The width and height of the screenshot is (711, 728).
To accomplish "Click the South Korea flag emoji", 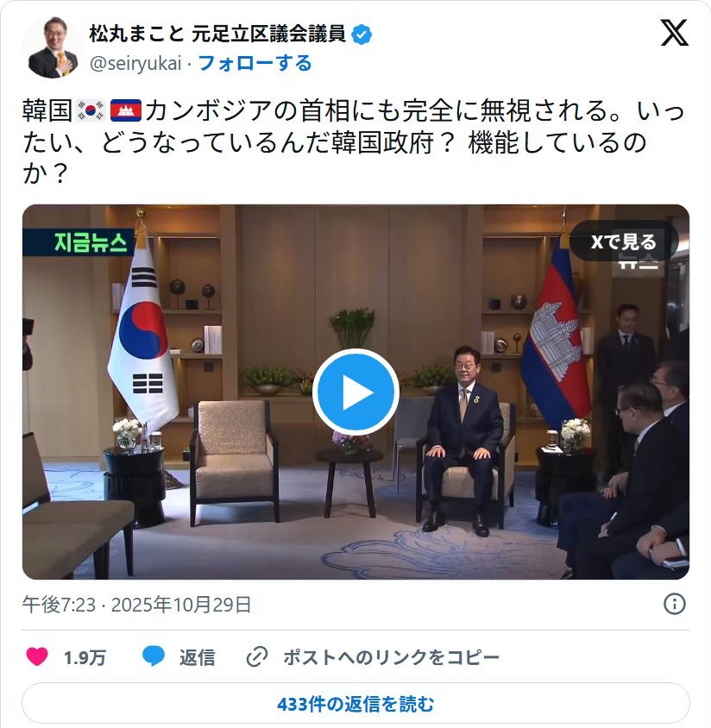I will [x=91, y=110].
